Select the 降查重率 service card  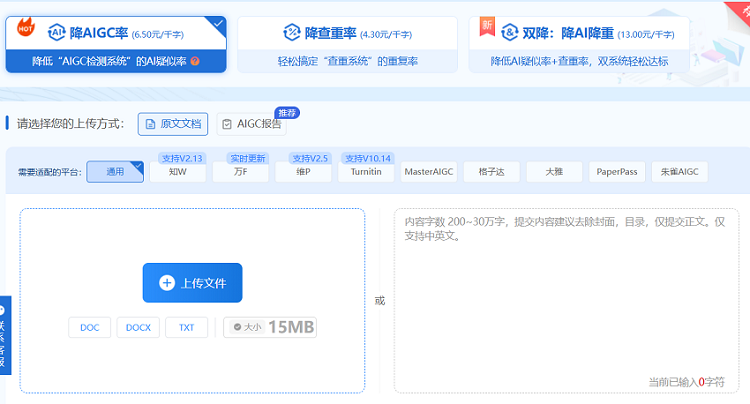[x=347, y=44]
